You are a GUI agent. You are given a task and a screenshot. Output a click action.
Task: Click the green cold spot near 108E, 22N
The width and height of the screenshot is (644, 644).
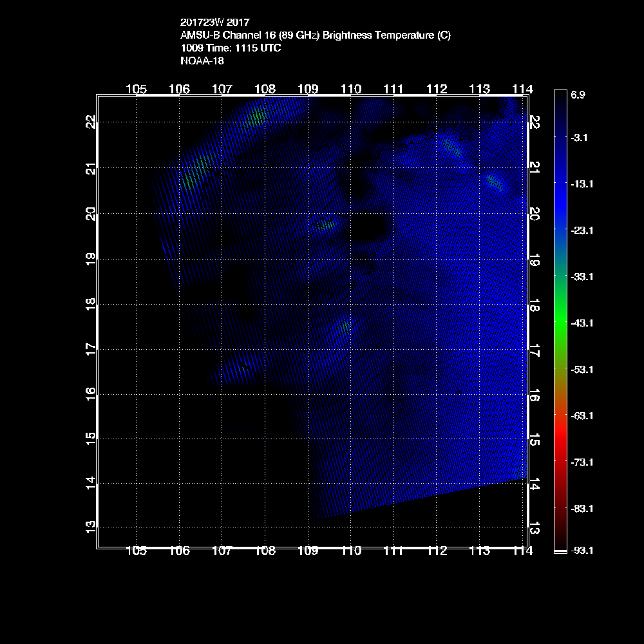[x=258, y=117]
